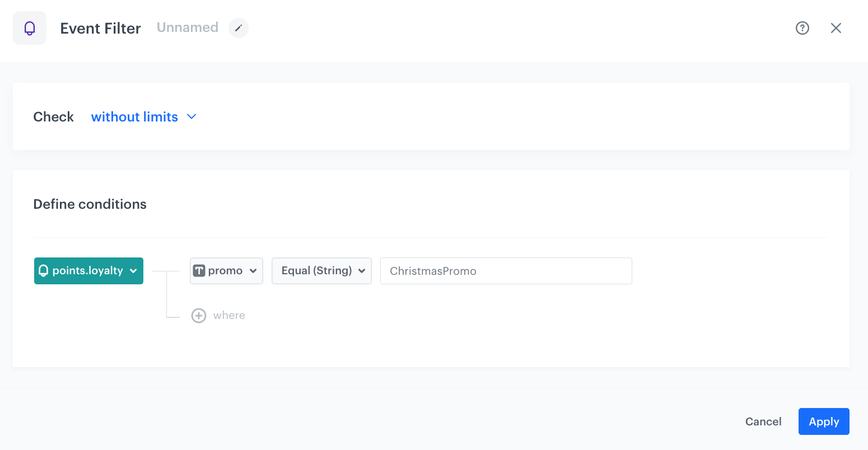This screenshot has height=450, width=868.
Task: Expand the chevron next to "without limits"
Action: click(x=192, y=117)
